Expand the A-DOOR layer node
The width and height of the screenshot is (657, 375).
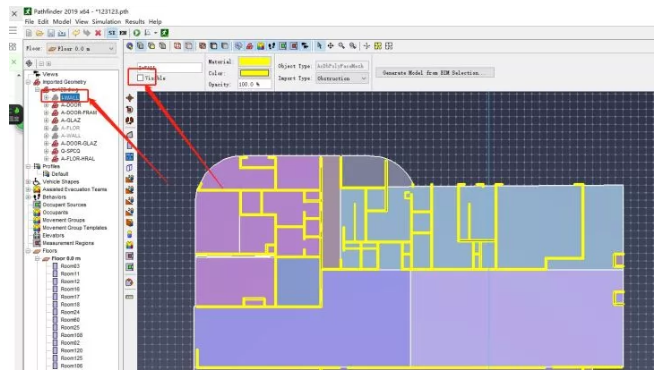point(47,105)
